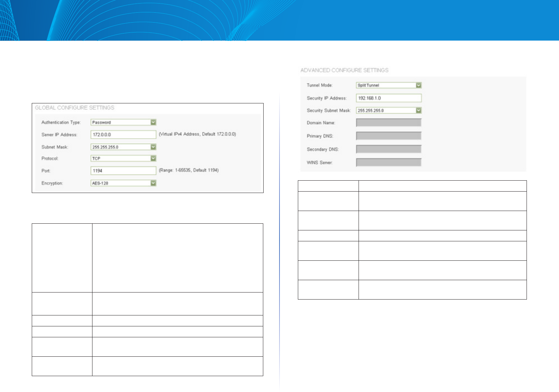
Task: Click the Authentication Type dropdown arrow
Action: [x=153, y=122]
